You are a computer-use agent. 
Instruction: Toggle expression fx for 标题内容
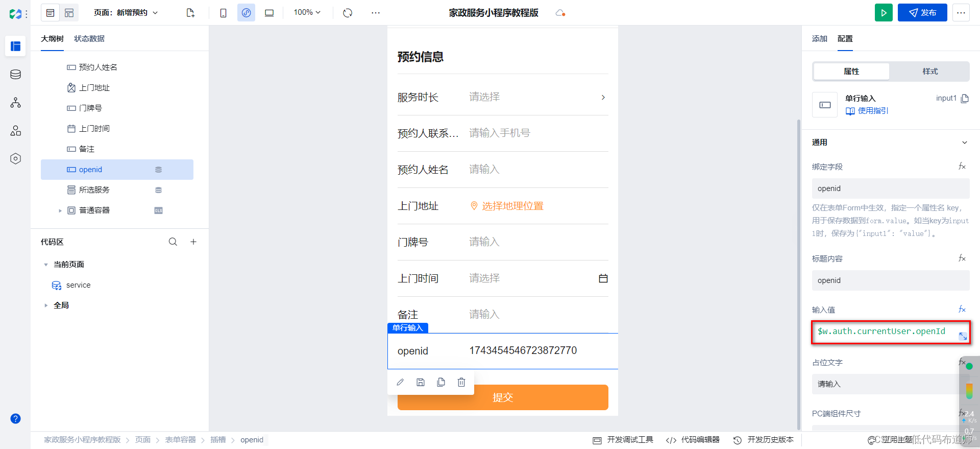(962, 258)
